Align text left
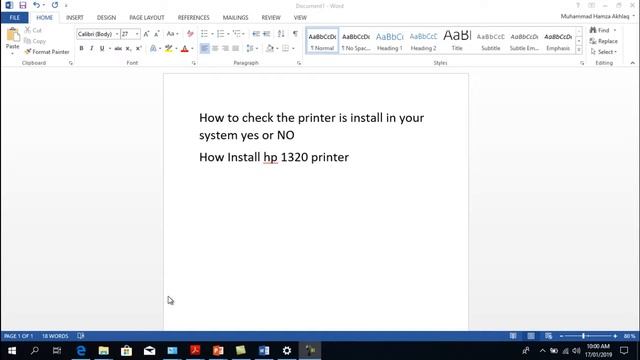The width and height of the screenshot is (640, 360). (x=204, y=49)
